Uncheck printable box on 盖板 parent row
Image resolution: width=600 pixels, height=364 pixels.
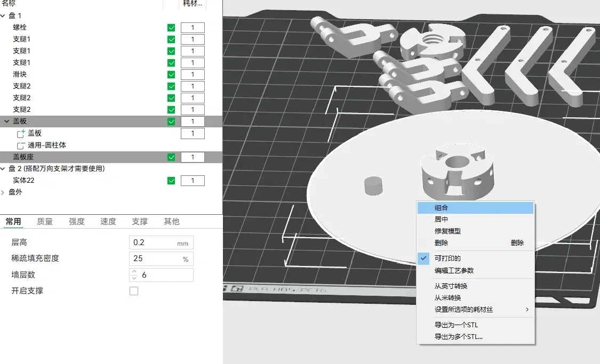click(x=171, y=122)
